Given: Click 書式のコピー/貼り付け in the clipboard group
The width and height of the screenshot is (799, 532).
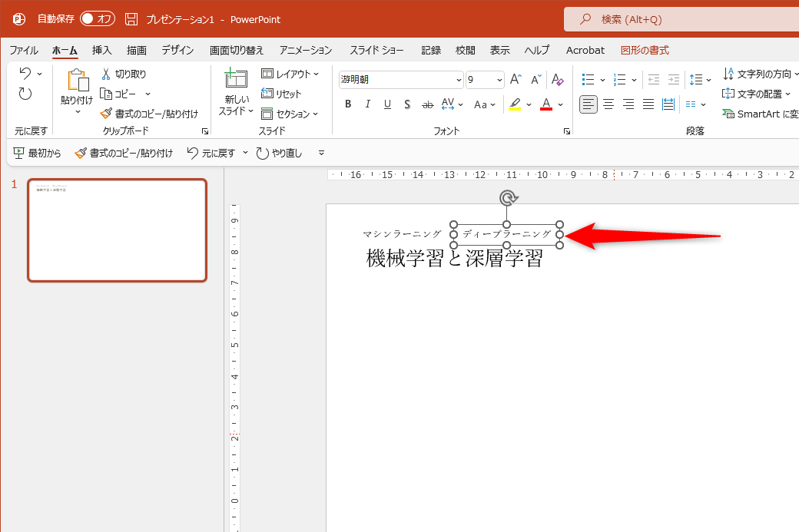Looking at the screenshot, I should pyautogui.click(x=149, y=114).
